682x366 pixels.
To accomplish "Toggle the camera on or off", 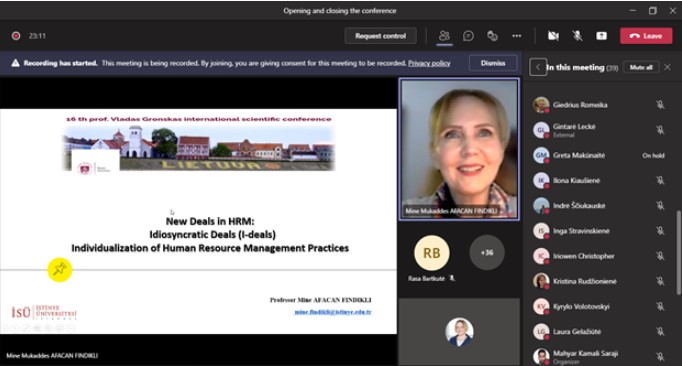I will click(553, 36).
